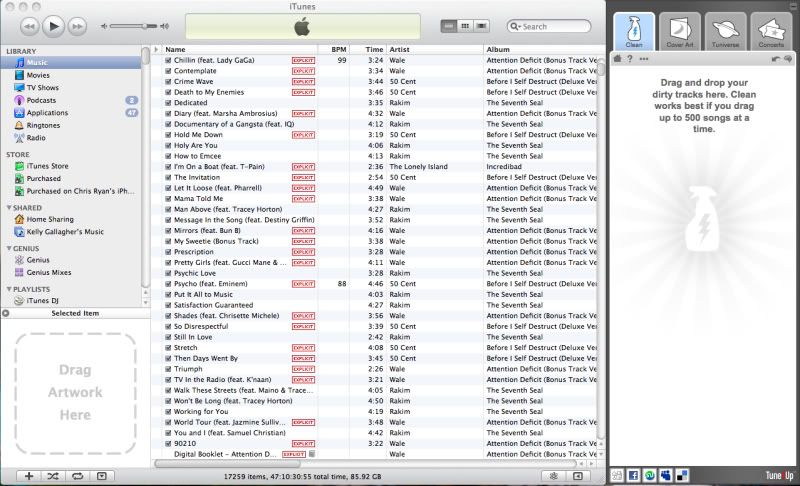This screenshot has width=800, height=486.
Task: Uncheck the Crime Wave checkbox
Action: pyautogui.click(x=168, y=82)
